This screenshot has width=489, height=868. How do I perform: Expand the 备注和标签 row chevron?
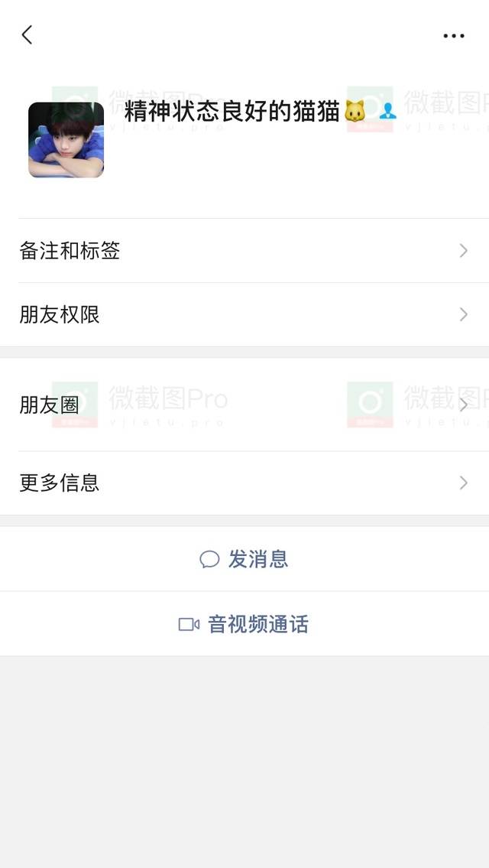coord(464,251)
